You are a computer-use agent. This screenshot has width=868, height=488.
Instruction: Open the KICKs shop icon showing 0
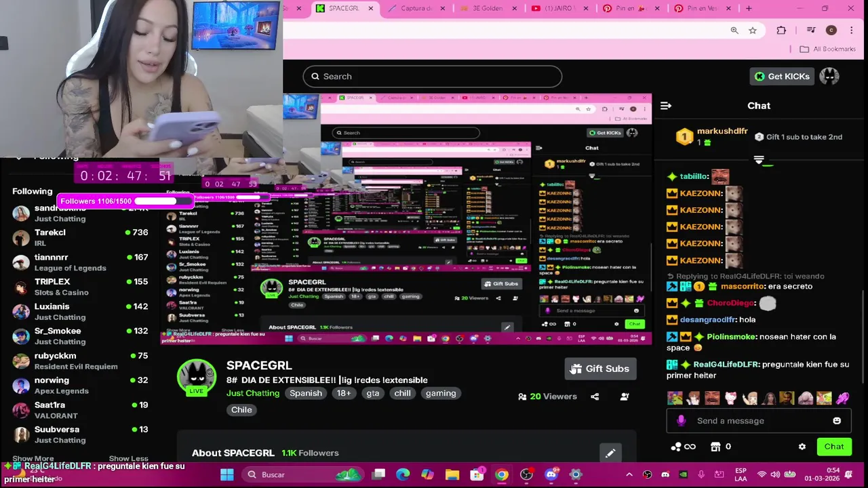(720, 447)
